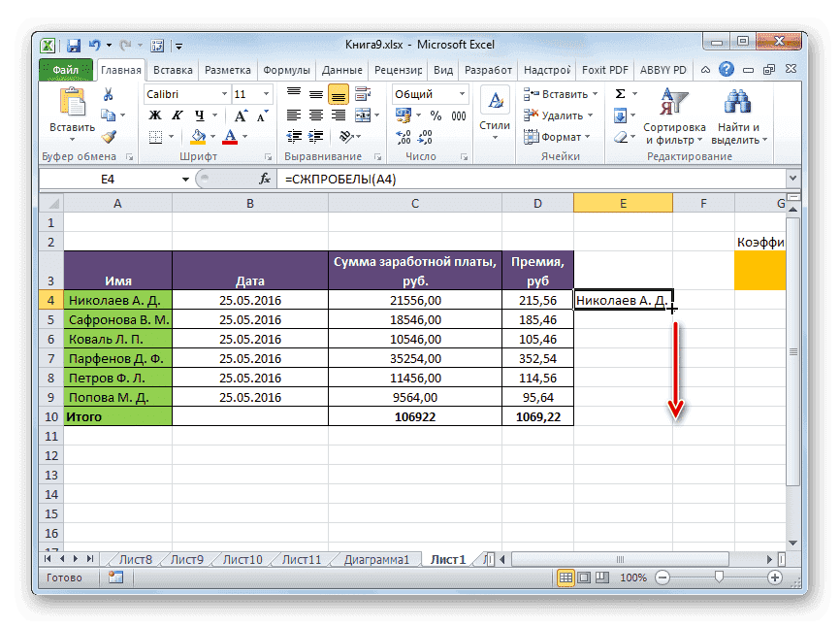This screenshot has width=840, height=627.
Task: Toggle wrap text in Выравнивание group
Action: point(363,93)
